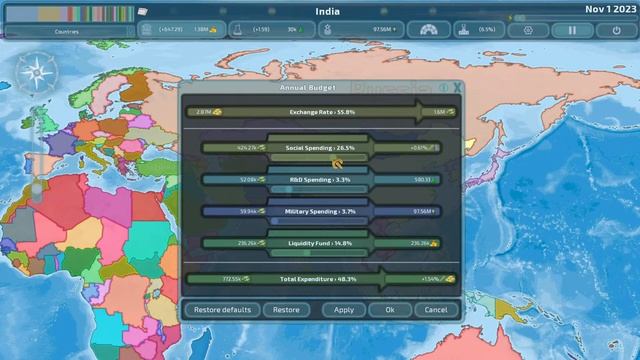640x360 pixels.
Task: Click the cash icon at Exchange Rate right
Action: pos(451,112)
